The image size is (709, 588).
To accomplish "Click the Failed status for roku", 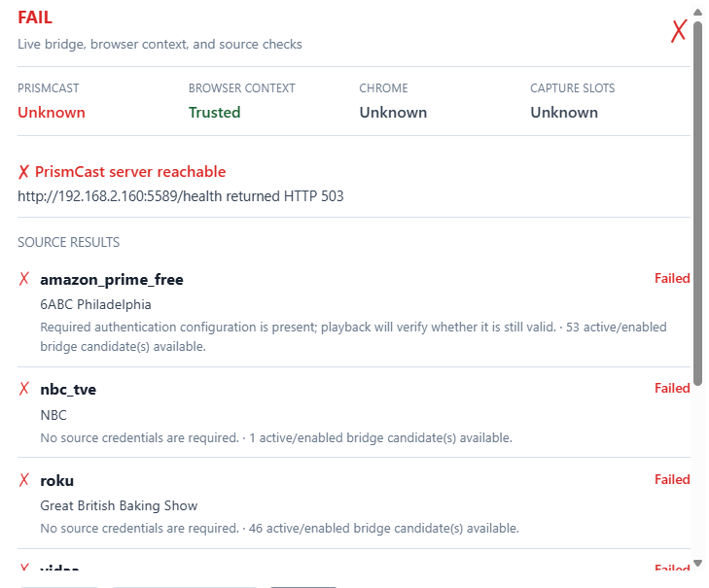I will click(x=672, y=479).
